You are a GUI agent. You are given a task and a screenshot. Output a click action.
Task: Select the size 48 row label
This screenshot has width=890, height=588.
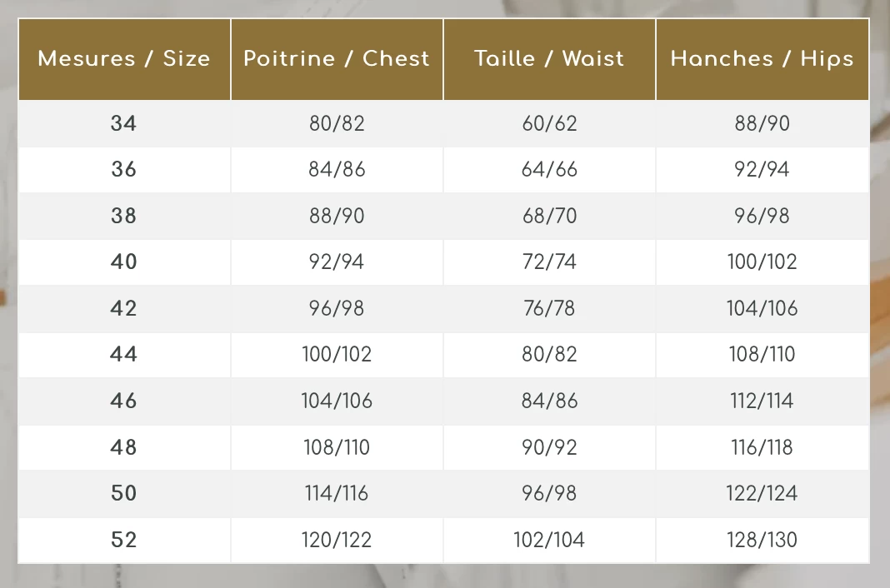point(124,448)
